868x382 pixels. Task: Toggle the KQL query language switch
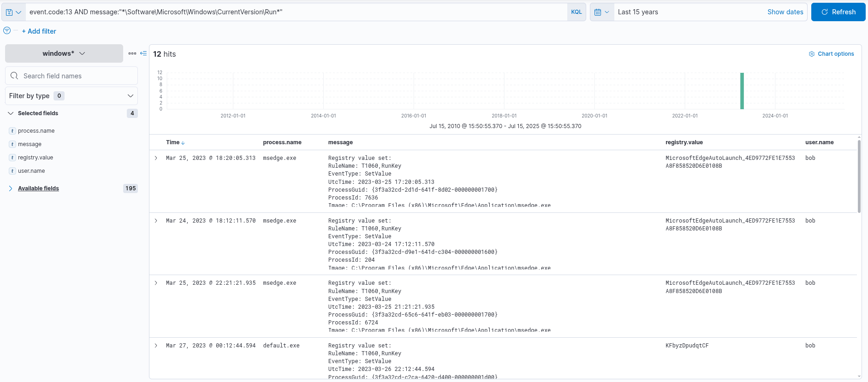point(576,12)
